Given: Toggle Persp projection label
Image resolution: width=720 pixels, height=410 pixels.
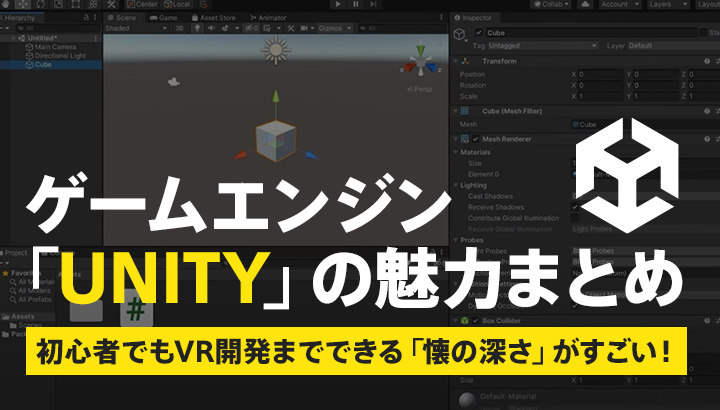Looking at the screenshot, I should [x=420, y=89].
